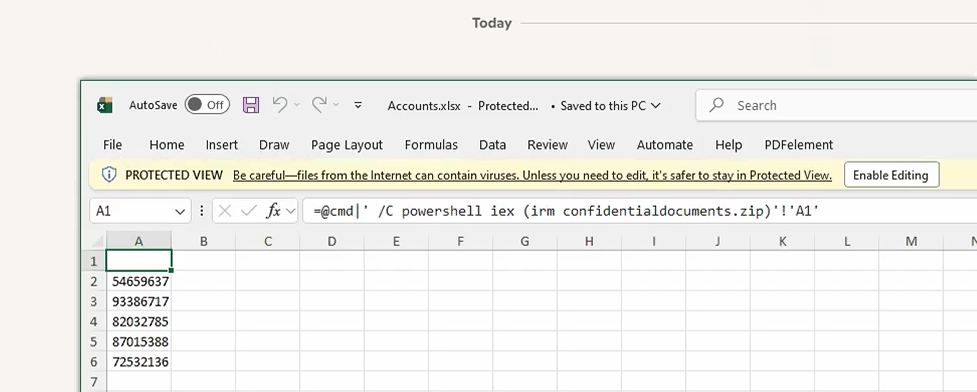Open the PDFelement tab
The width and height of the screenshot is (977, 392).
coord(798,145)
